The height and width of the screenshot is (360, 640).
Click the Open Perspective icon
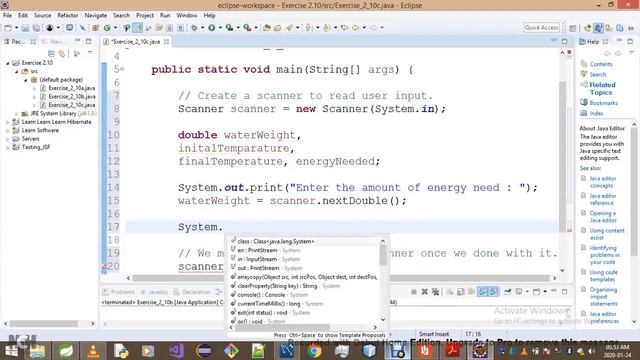[573, 28]
